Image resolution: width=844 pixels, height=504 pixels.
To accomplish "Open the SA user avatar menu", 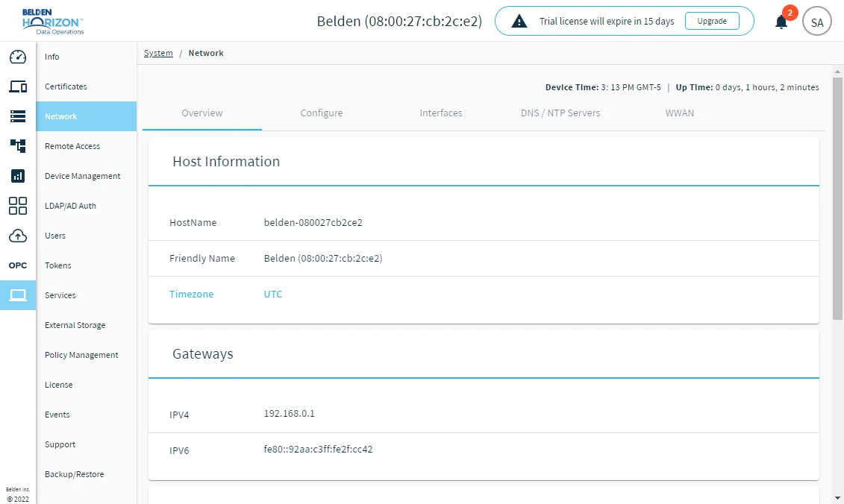I will (816, 22).
